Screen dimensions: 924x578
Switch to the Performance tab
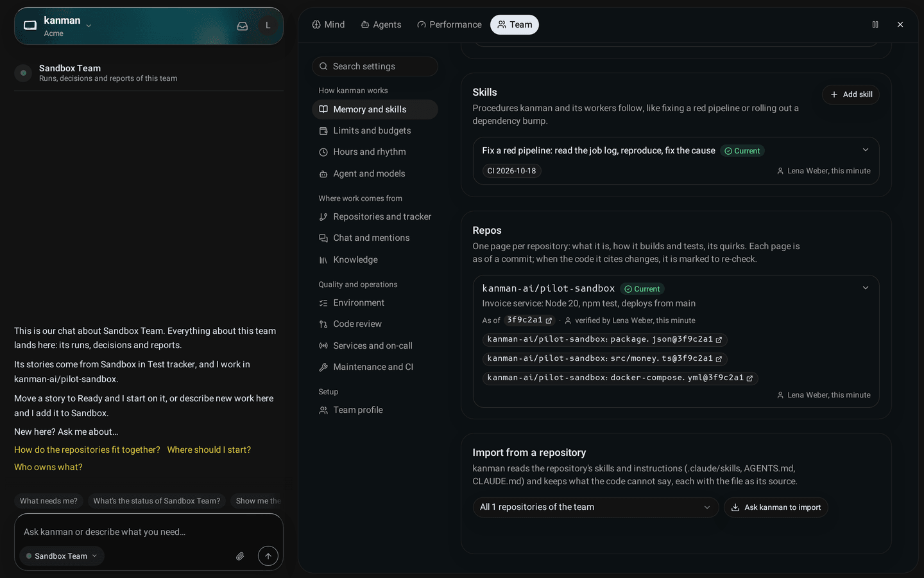click(449, 24)
